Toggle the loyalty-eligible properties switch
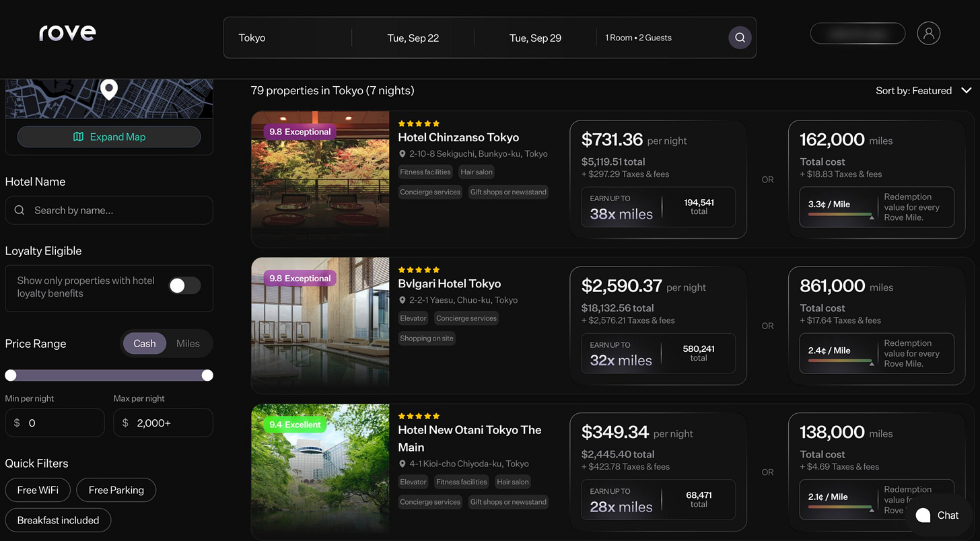Screen dimensions: 980x541 (184, 286)
